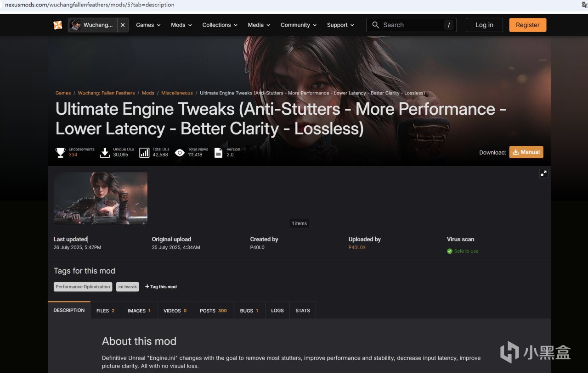Switch to the Description tab
Image resolution: width=588 pixels, height=373 pixels.
[x=69, y=310]
